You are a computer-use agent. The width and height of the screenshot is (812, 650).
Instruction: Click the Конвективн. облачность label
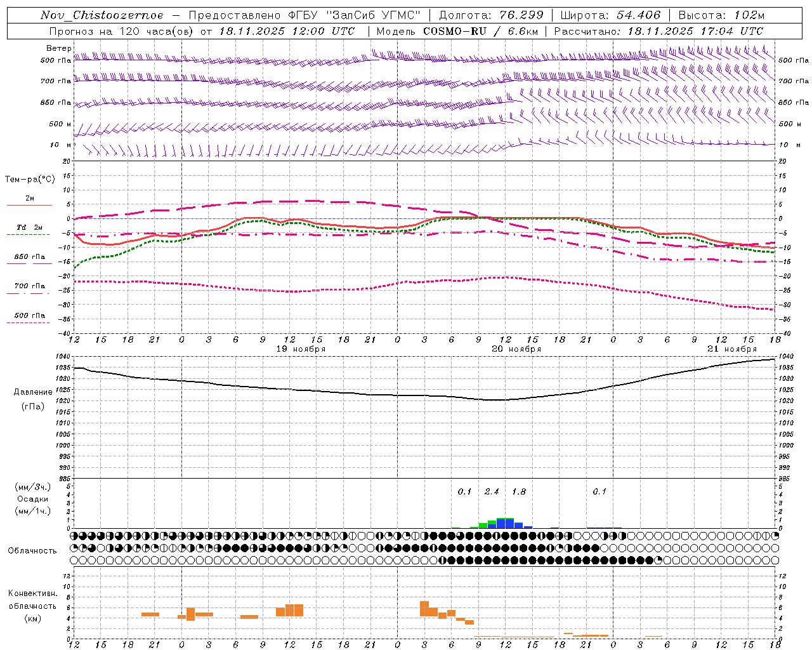32,600
